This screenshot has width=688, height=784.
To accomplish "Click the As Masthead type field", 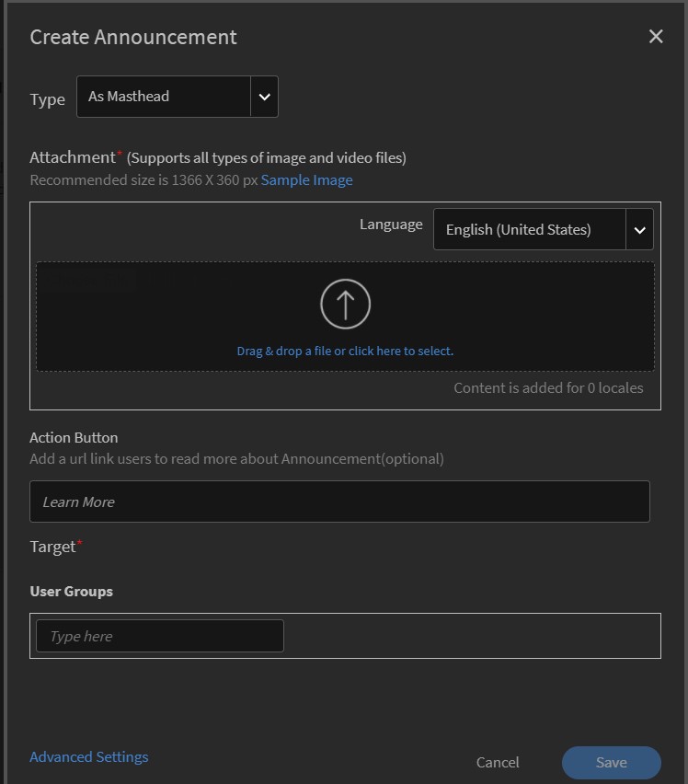I will point(164,97).
